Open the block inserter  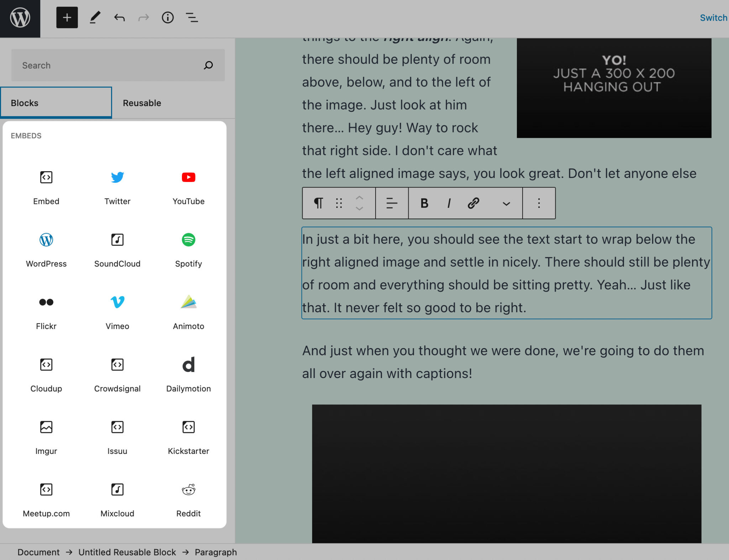[67, 17]
